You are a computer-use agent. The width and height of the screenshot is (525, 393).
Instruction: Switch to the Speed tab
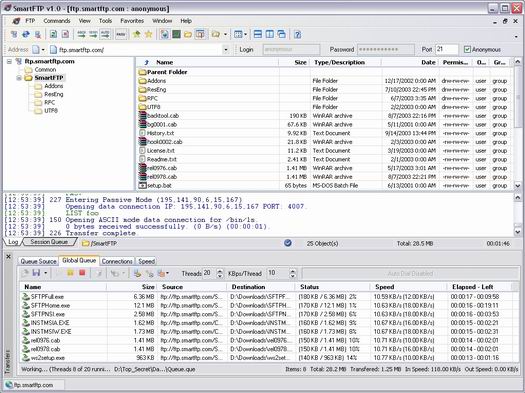click(x=147, y=261)
